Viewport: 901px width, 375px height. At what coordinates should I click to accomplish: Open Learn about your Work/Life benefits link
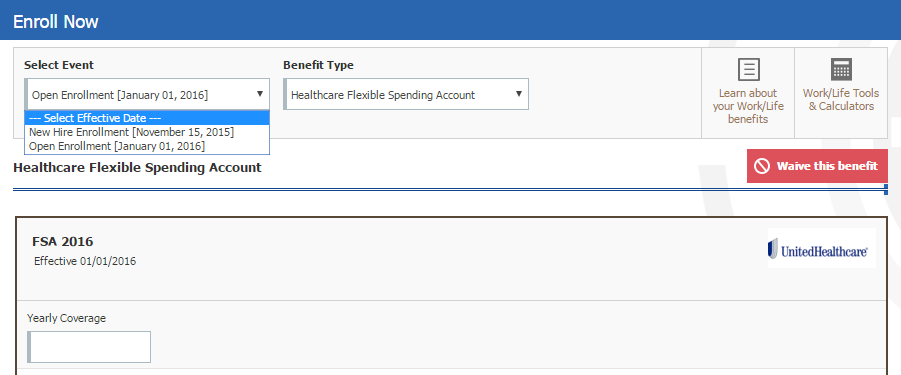tap(748, 106)
